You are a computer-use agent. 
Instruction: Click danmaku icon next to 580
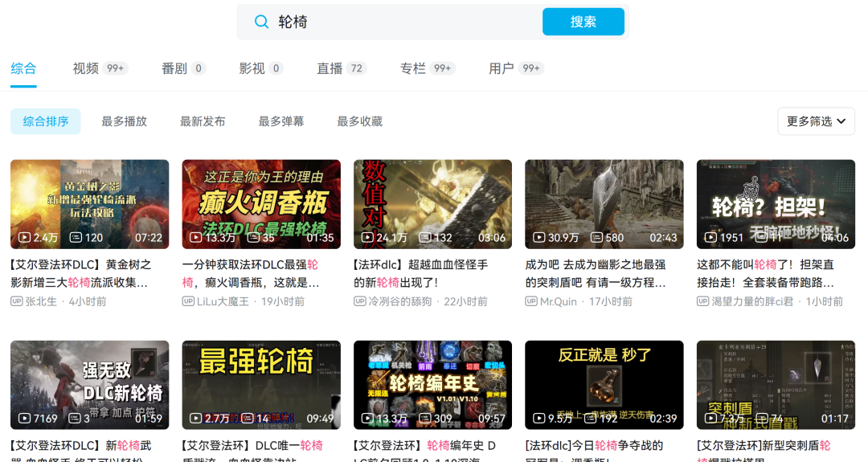596,237
